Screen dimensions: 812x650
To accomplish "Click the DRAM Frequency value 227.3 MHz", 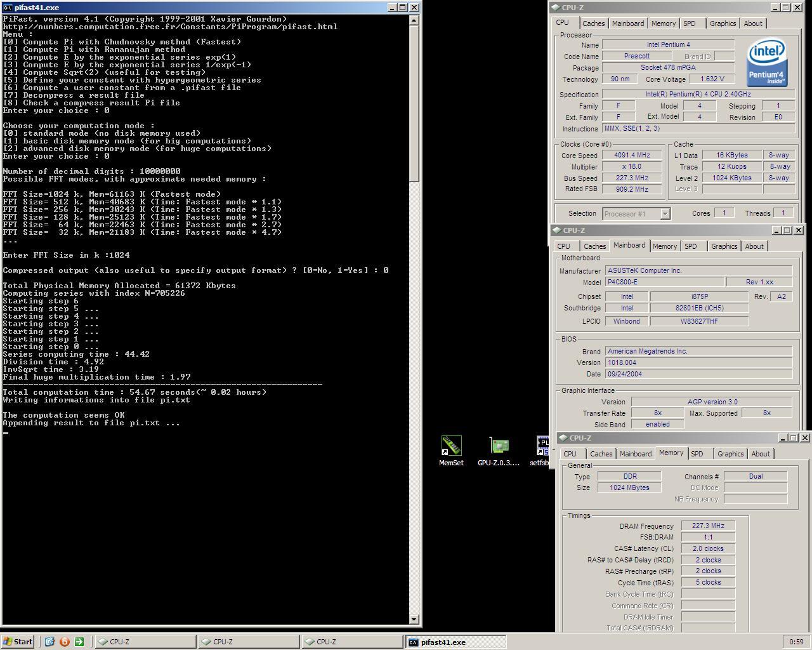I will pos(708,526).
